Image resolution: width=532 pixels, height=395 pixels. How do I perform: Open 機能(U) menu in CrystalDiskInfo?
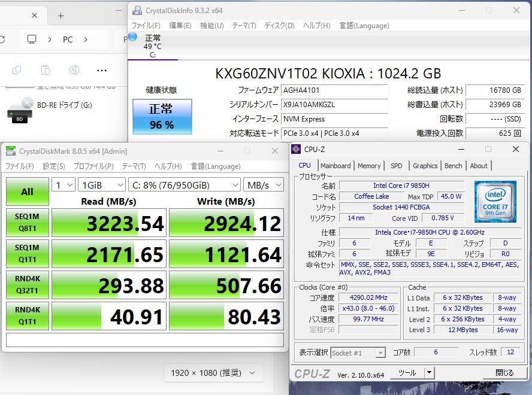coord(211,25)
